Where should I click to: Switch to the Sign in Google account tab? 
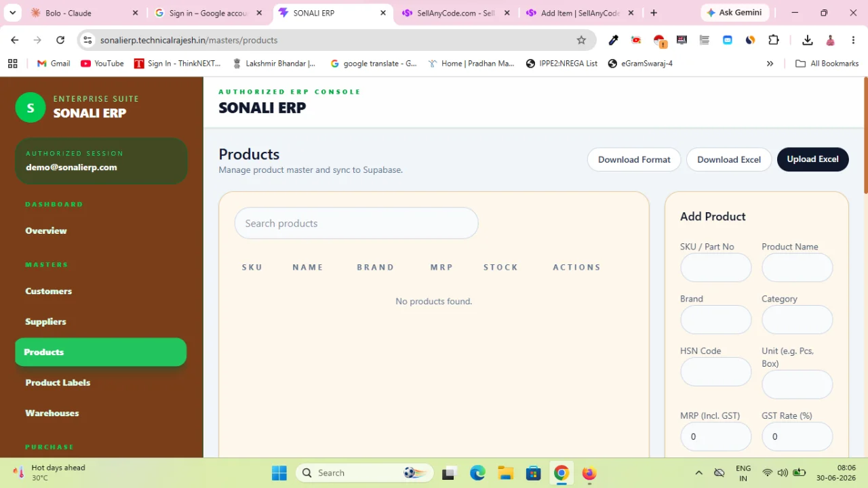tap(208, 13)
